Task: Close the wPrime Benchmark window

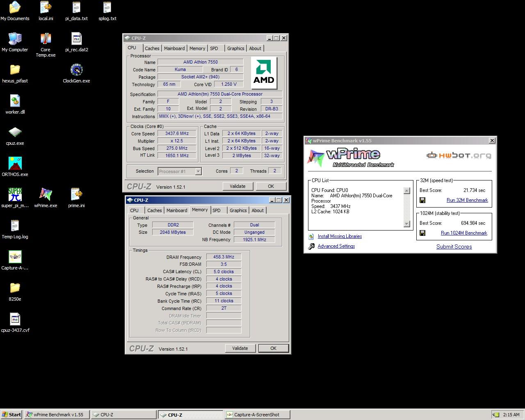Action: point(492,140)
